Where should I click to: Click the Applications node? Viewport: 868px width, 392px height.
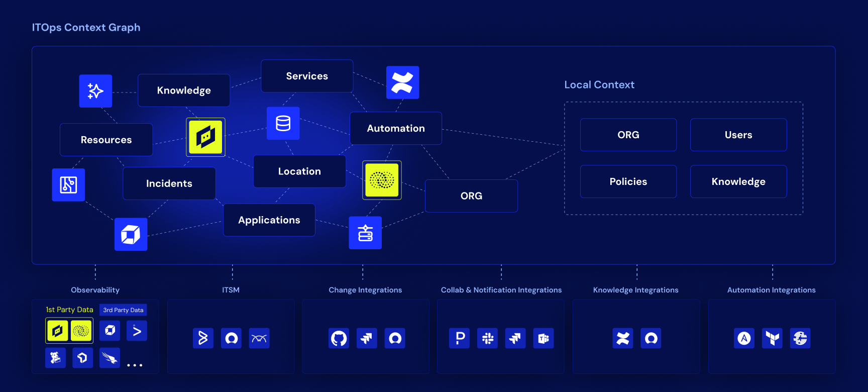pyautogui.click(x=269, y=220)
